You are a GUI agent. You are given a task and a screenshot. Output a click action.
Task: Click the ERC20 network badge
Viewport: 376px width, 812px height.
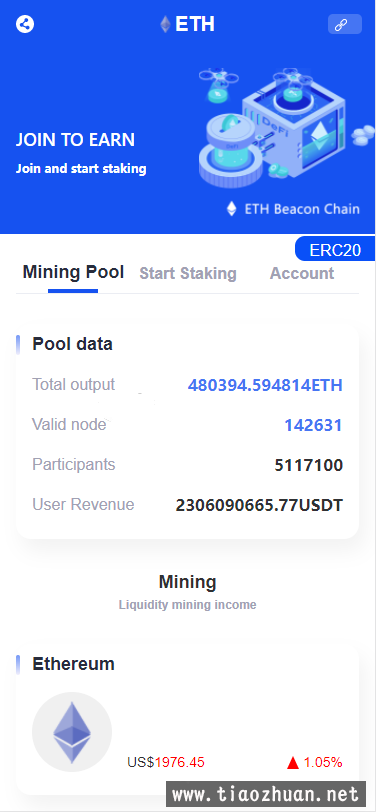[x=335, y=249]
